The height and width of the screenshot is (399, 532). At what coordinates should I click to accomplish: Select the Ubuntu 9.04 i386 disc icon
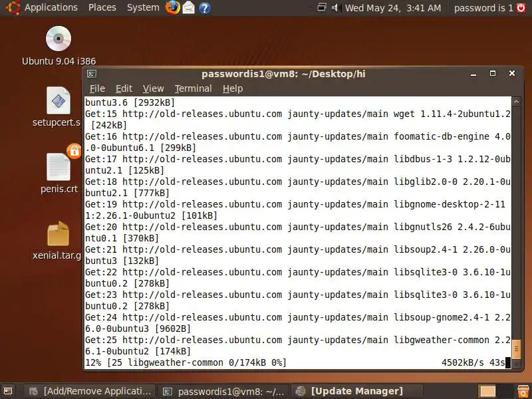[x=59, y=39]
